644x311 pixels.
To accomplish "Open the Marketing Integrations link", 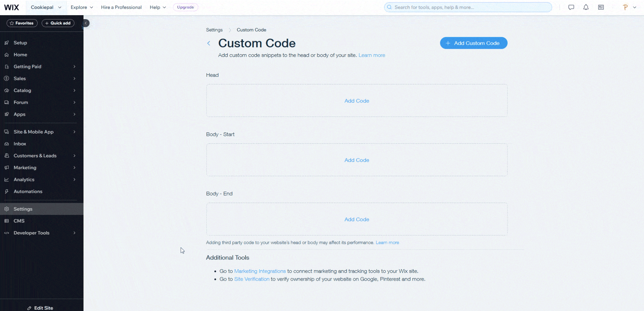I will tap(260, 271).
